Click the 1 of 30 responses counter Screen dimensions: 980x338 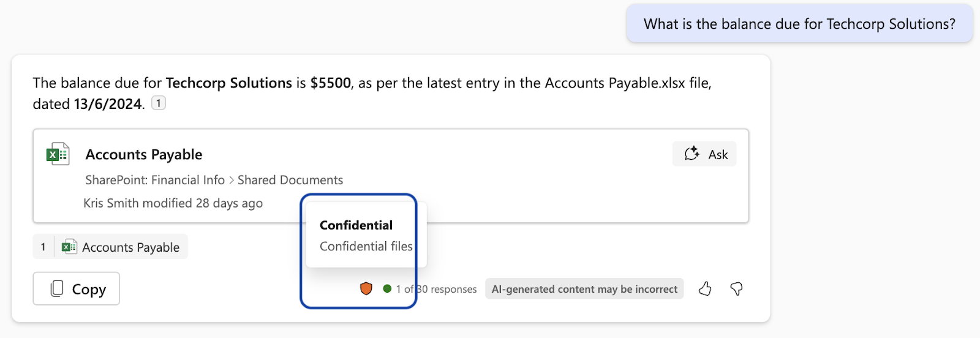tap(436, 289)
